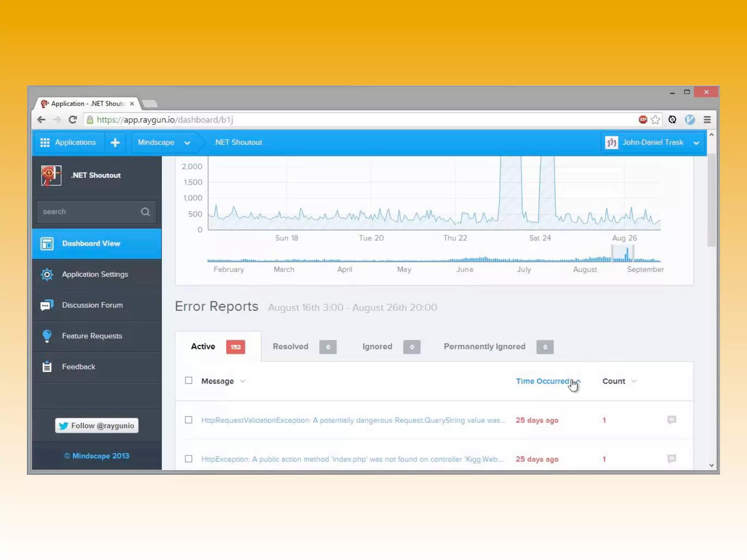Expand the Mindscape organization dropdown
747x560 pixels.
coord(187,143)
